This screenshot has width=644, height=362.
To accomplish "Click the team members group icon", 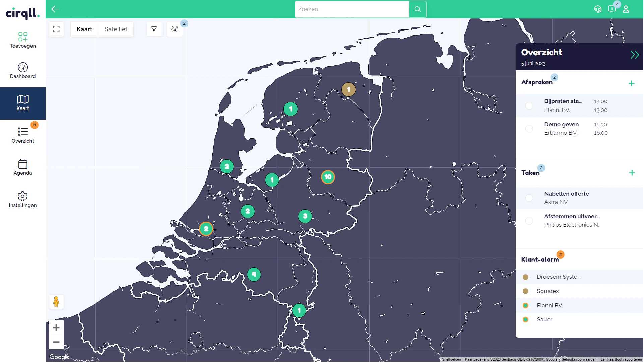I will tap(175, 29).
